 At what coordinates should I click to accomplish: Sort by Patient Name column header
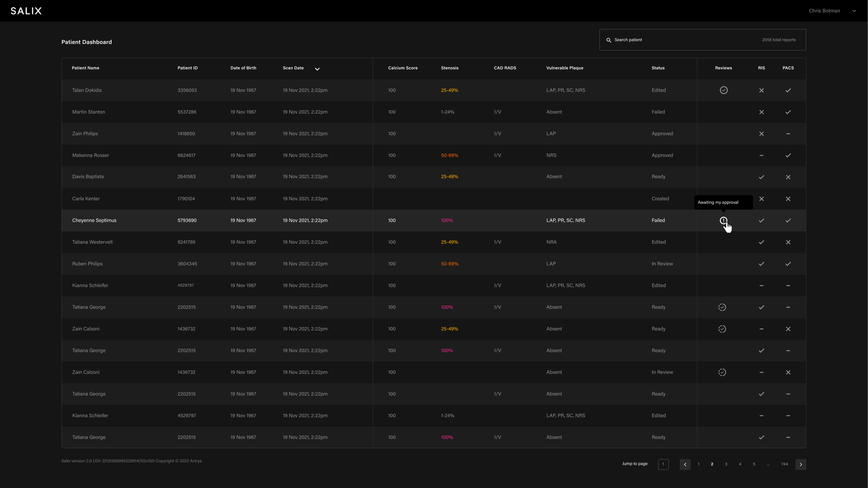click(x=85, y=68)
